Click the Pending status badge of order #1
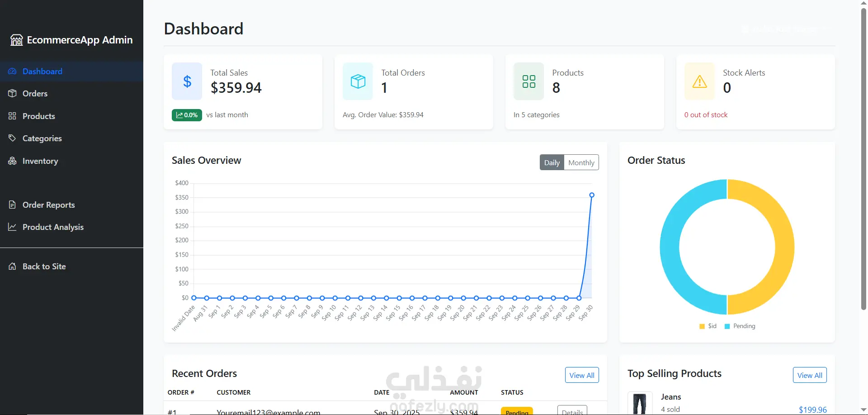This screenshot has height=415, width=868. click(x=517, y=411)
